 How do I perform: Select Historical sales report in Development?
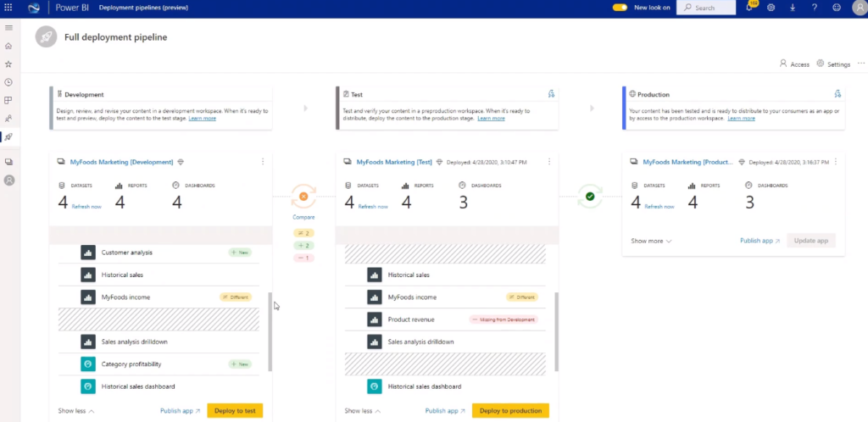[x=159, y=275]
